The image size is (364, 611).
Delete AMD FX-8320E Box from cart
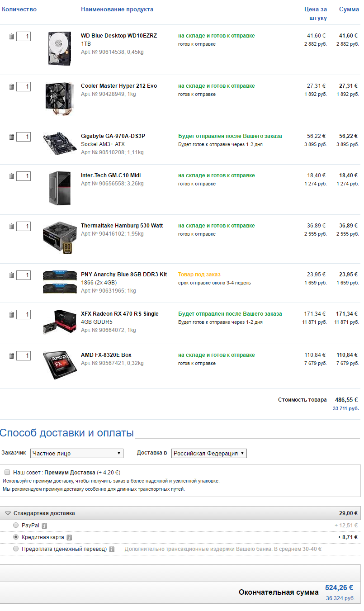click(12, 356)
